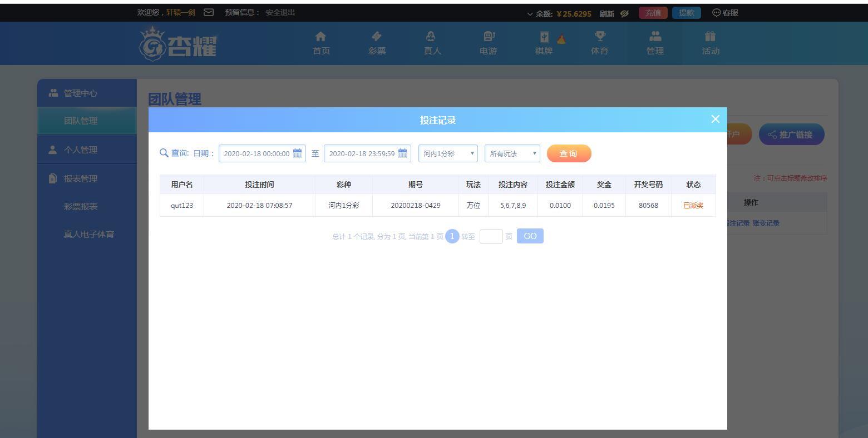Toggle balance visibility eye icon

pos(624,13)
